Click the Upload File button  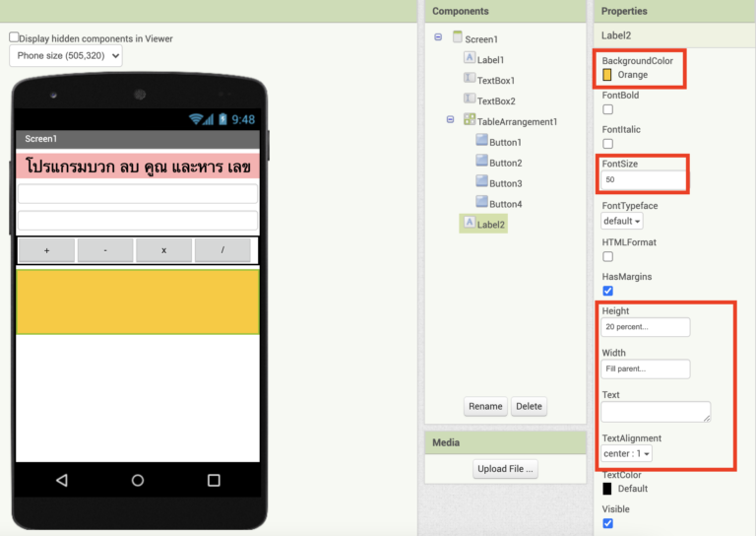click(x=505, y=468)
